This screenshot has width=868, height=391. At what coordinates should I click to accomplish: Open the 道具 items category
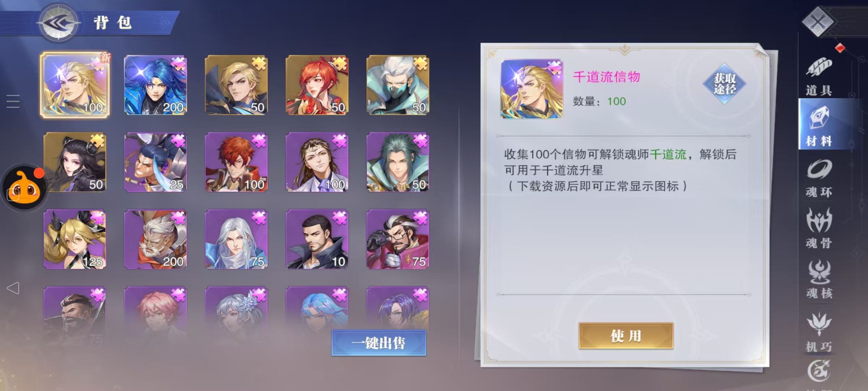tap(819, 77)
